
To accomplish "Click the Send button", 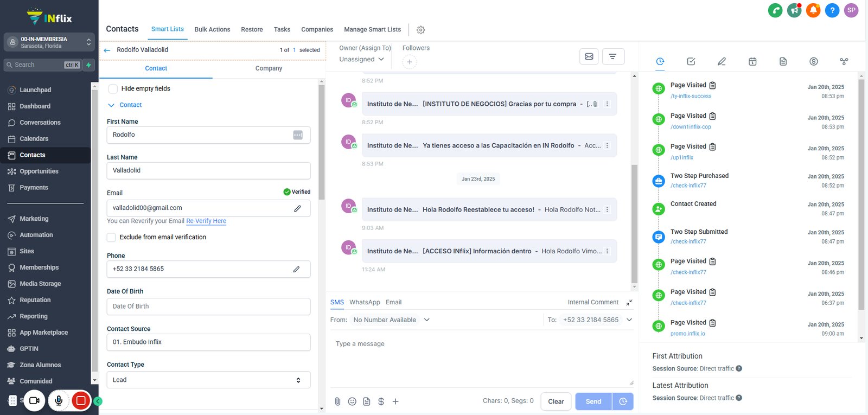I will coord(593,401).
